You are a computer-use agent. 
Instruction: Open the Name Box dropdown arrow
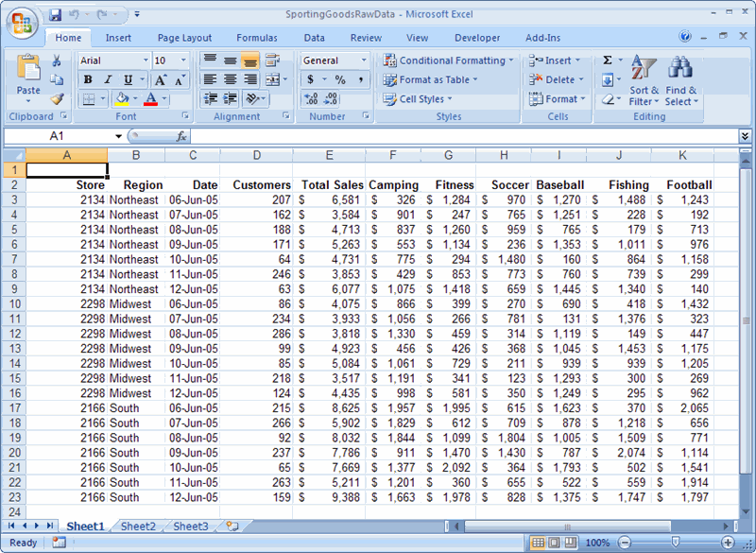[x=118, y=136]
